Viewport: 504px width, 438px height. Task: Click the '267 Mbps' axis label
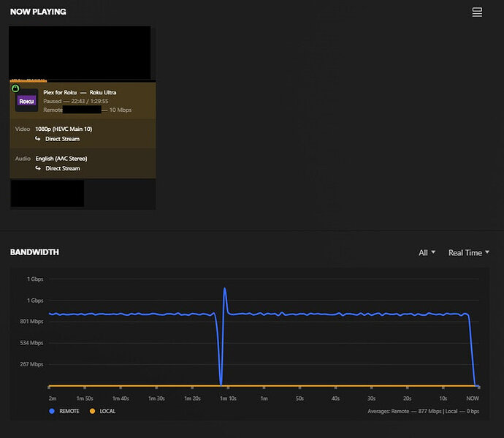(x=31, y=364)
